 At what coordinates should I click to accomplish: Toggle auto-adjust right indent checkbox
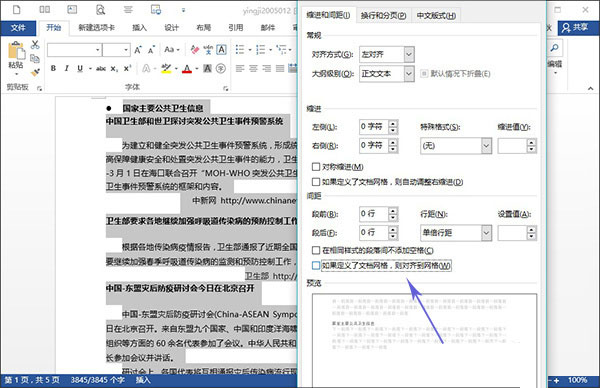pos(316,182)
